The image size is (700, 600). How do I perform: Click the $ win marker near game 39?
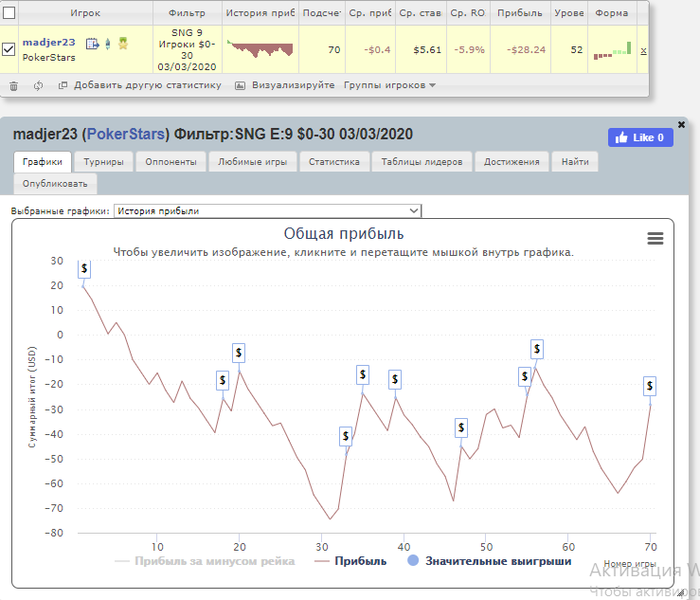coord(395,380)
